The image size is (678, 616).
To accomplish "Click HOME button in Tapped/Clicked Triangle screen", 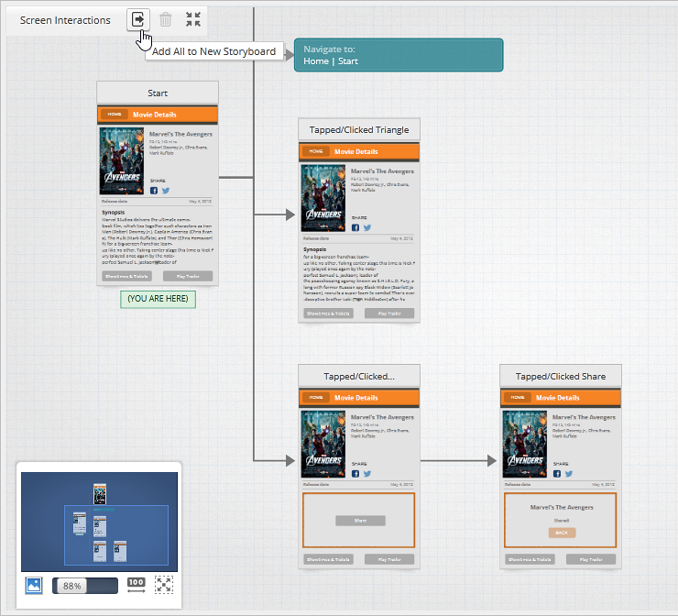I will 316,151.
